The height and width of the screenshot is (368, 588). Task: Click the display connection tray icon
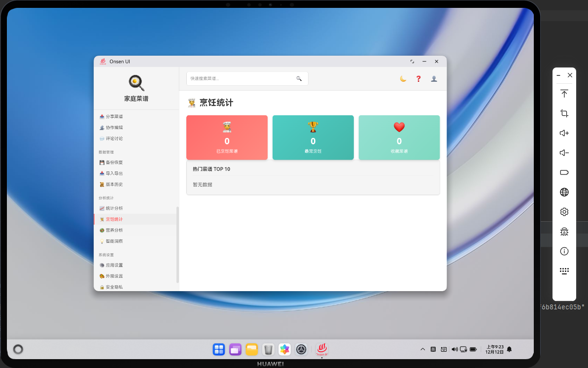pos(463,349)
